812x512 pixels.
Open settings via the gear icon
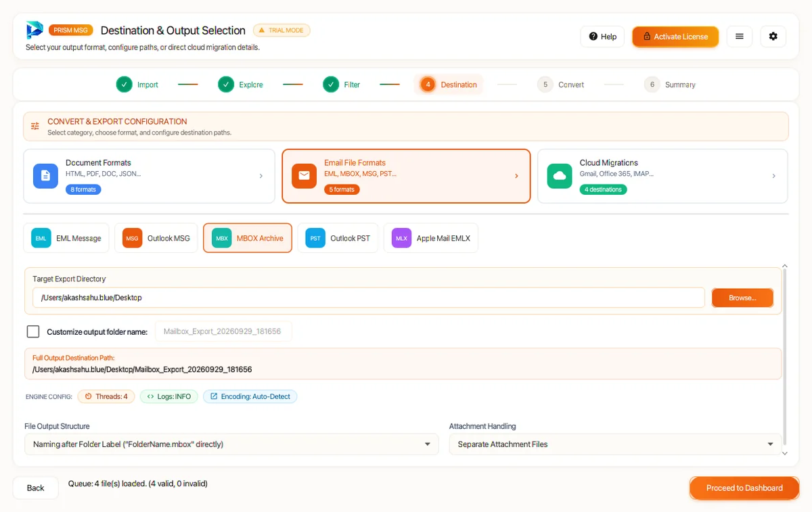[773, 37]
